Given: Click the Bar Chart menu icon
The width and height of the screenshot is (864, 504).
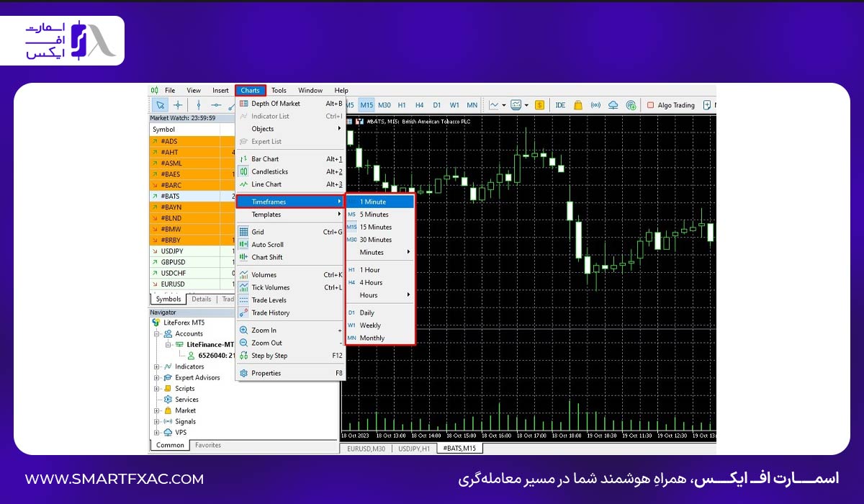Looking at the screenshot, I should 243,159.
